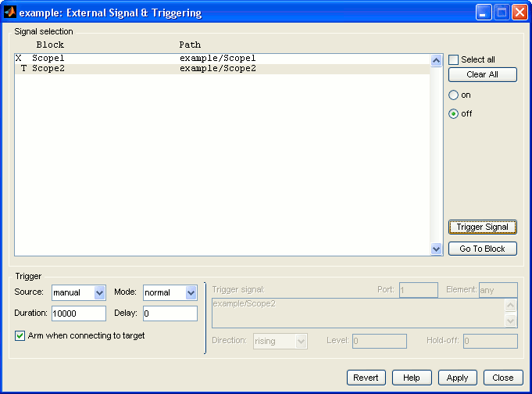Viewport: 532px width, 394px height.
Task: Toggle Arm when connecting to target
Action: [20, 336]
